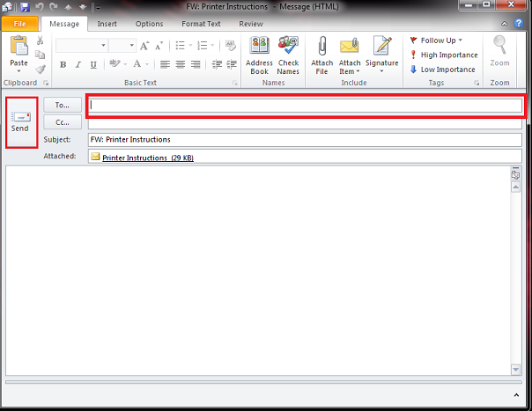Switch to the Format Text tab

coord(201,24)
